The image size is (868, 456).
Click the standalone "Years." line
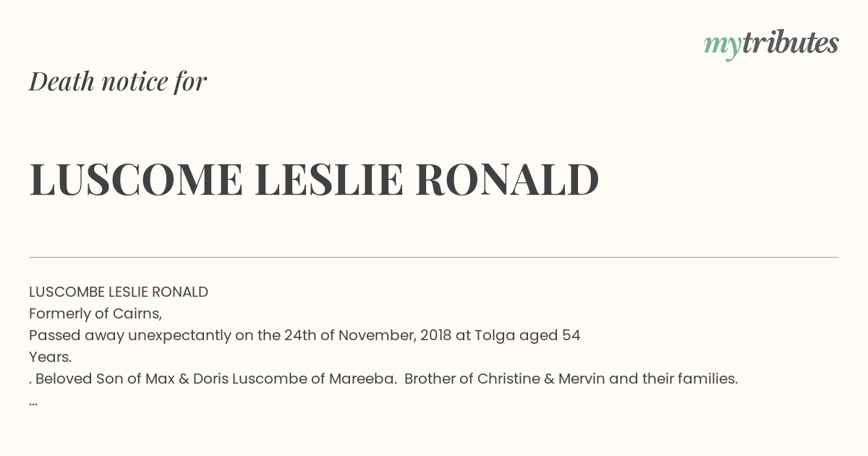(51, 357)
